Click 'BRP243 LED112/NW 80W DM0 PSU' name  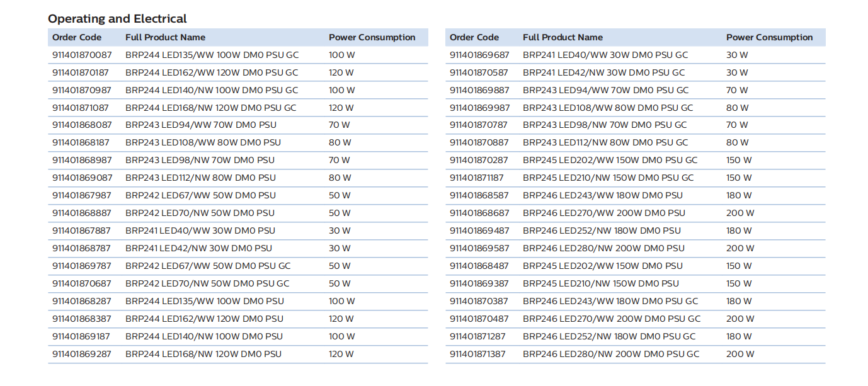200,178
